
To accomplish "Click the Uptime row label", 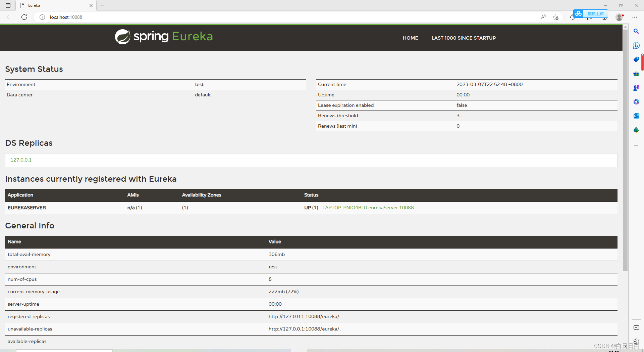I will point(326,95).
